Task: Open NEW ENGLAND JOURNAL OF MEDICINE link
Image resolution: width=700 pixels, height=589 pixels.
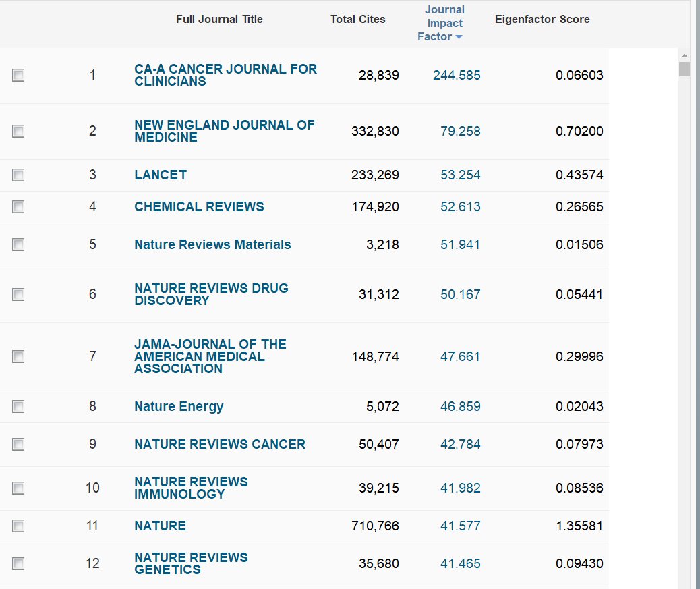Action: [x=224, y=132]
